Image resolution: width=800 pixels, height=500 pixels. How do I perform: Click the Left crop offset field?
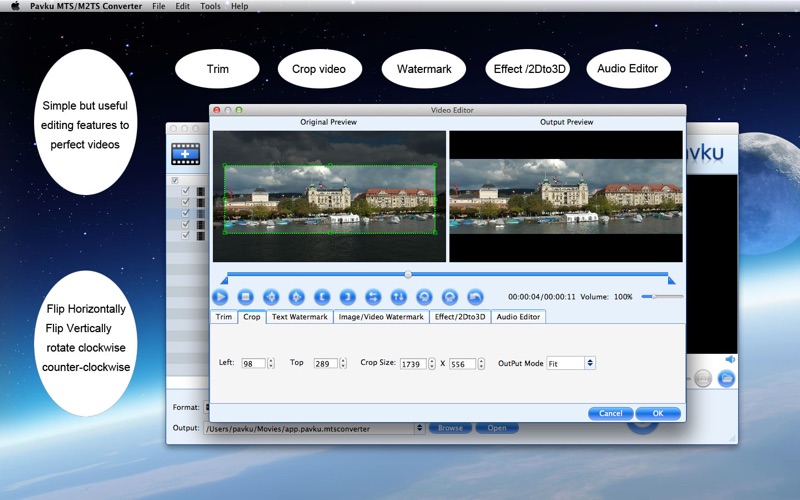coord(254,363)
